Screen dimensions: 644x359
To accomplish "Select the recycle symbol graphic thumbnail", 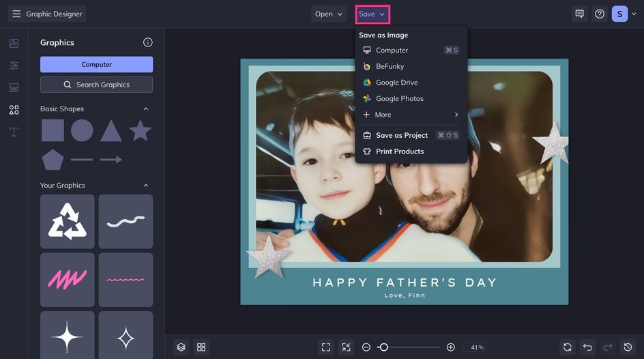I will pyautogui.click(x=68, y=221).
